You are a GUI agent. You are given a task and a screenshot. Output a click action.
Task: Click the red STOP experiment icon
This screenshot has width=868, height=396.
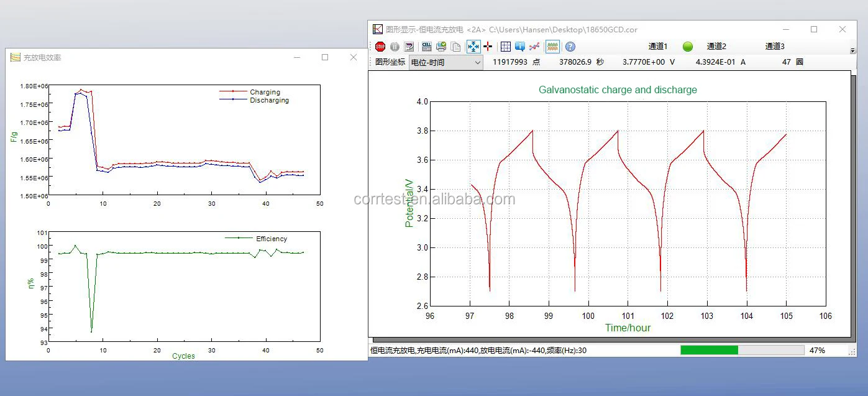point(380,47)
